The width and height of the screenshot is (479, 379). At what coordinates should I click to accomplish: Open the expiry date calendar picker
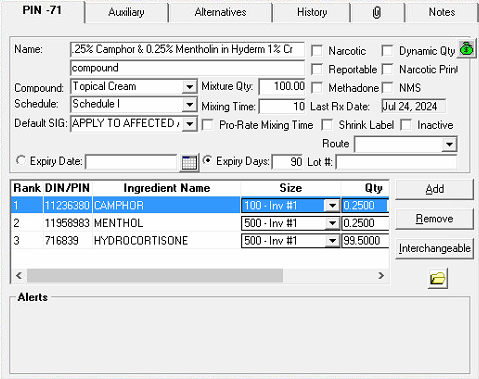coord(189,162)
